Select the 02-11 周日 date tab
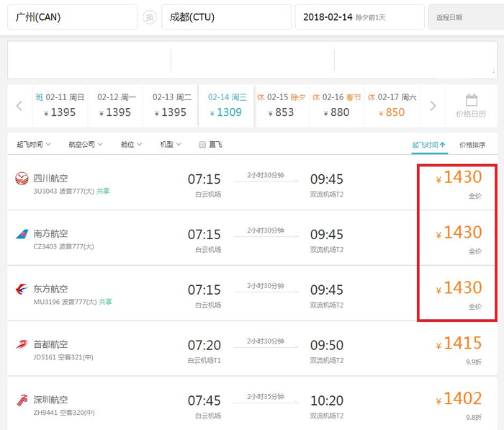504x430 pixels. click(60, 106)
